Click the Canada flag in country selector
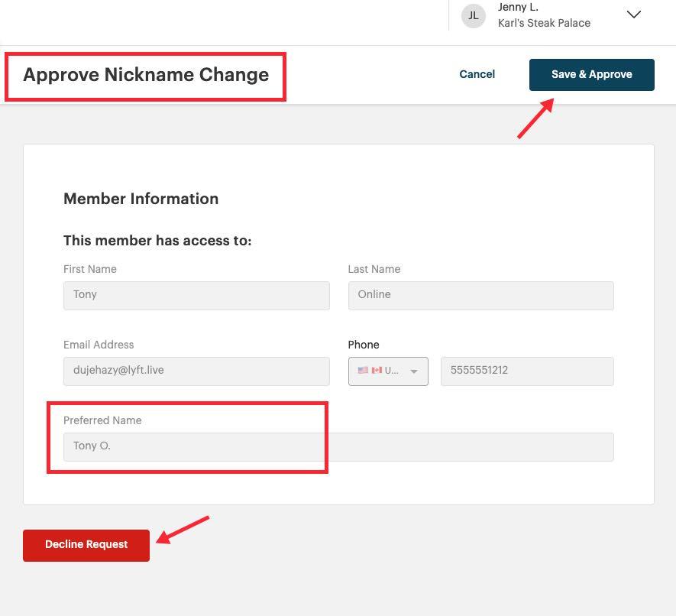Screen dimensions: 676x616 click(375, 370)
